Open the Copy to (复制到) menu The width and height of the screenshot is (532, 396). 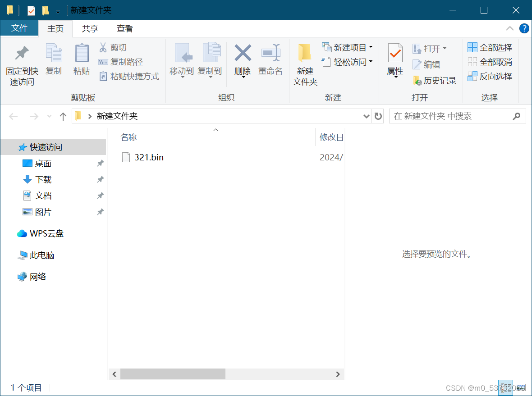[210, 61]
